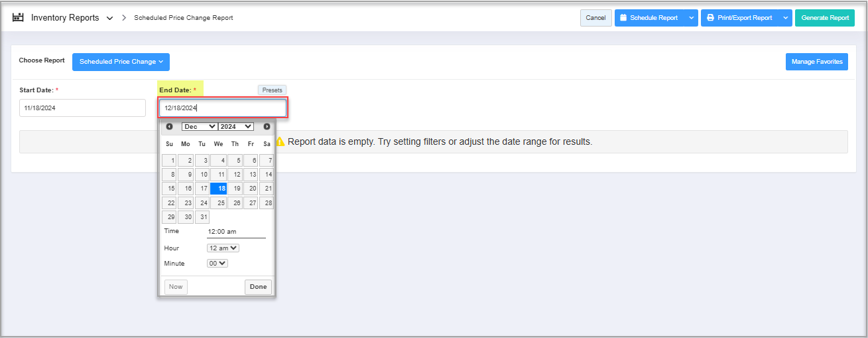Click the Presets button
This screenshot has width=868, height=338.
click(x=272, y=90)
